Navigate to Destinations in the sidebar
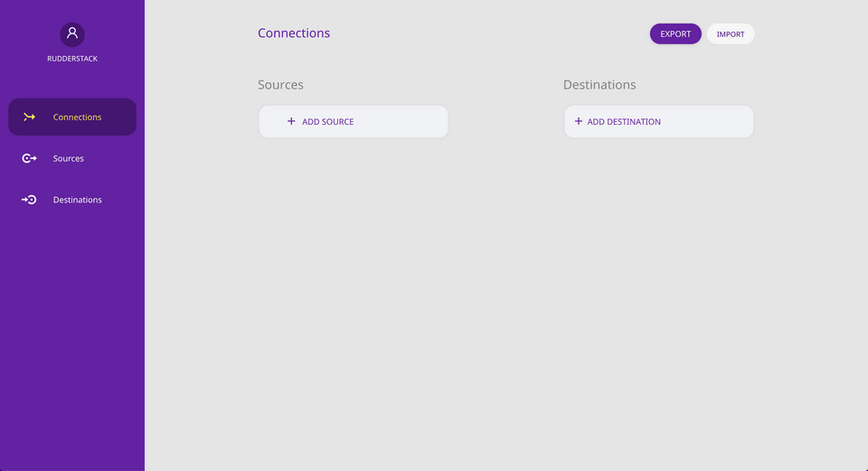This screenshot has width=868, height=471. (78, 200)
